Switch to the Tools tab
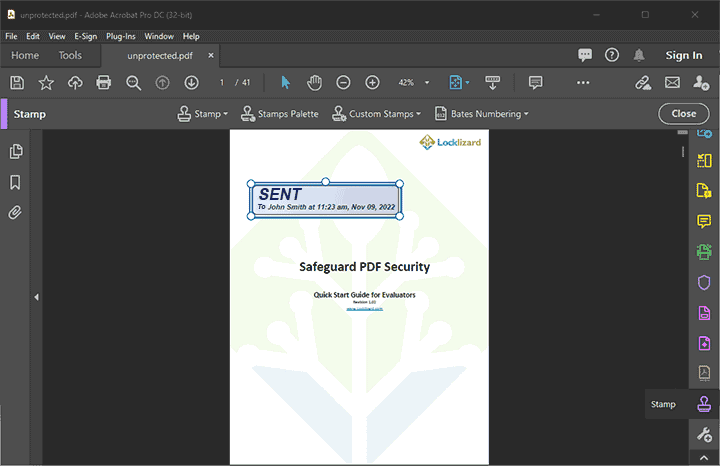This screenshot has width=720, height=466. pyautogui.click(x=70, y=56)
